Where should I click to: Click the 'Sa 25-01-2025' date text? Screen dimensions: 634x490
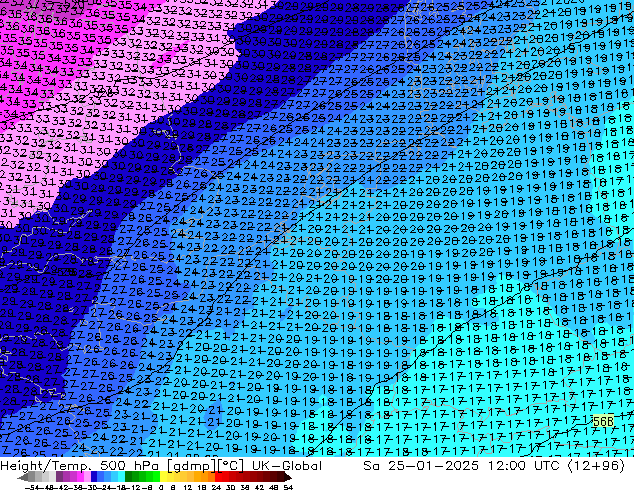(421, 465)
